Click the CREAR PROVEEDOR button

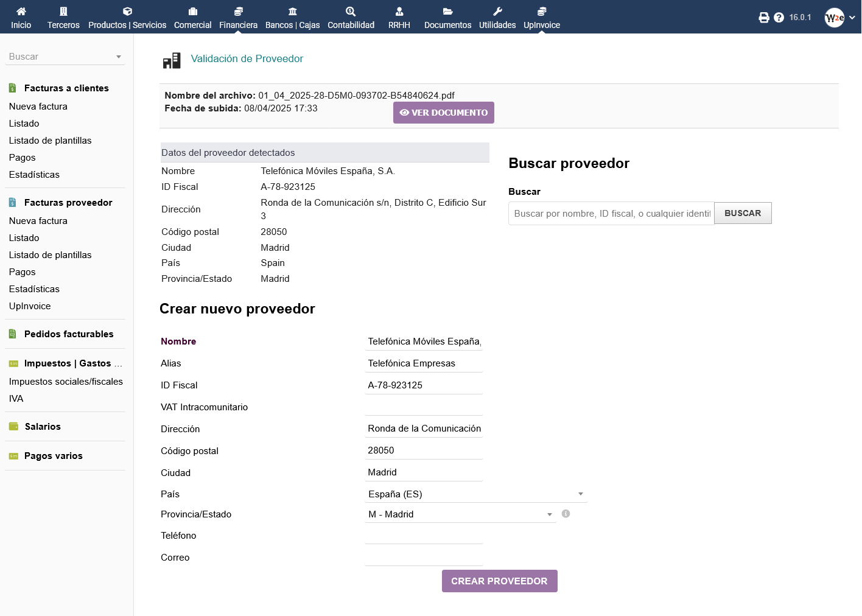click(x=500, y=581)
